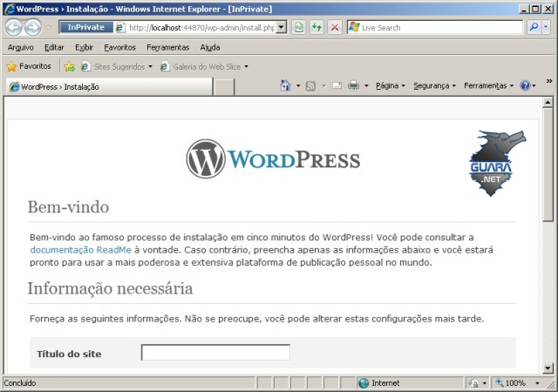This screenshot has width=558, height=392.
Task: Open the Ajuda menu
Action: (x=210, y=47)
